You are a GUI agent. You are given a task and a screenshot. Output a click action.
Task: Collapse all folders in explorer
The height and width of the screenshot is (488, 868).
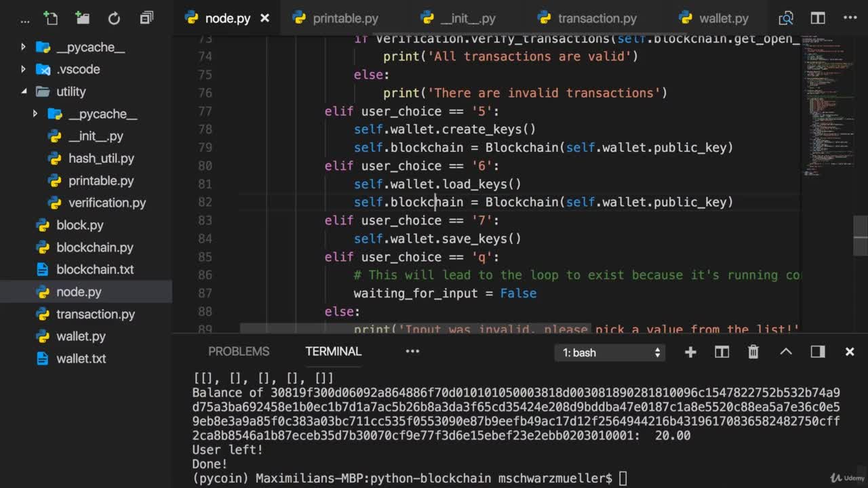[146, 18]
